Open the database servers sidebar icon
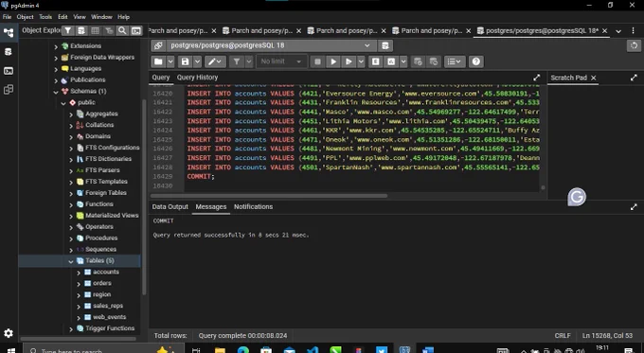The width and height of the screenshot is (644, 353). click(9, 52)
